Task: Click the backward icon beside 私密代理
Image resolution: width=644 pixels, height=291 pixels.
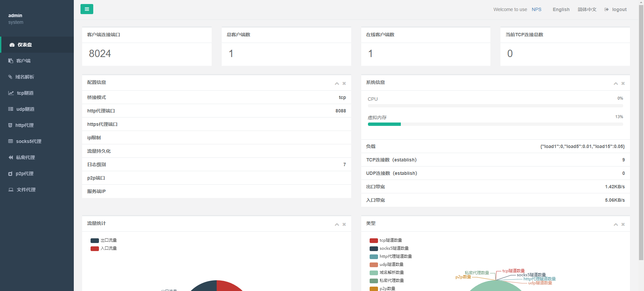Action: (x=11, y=157)
